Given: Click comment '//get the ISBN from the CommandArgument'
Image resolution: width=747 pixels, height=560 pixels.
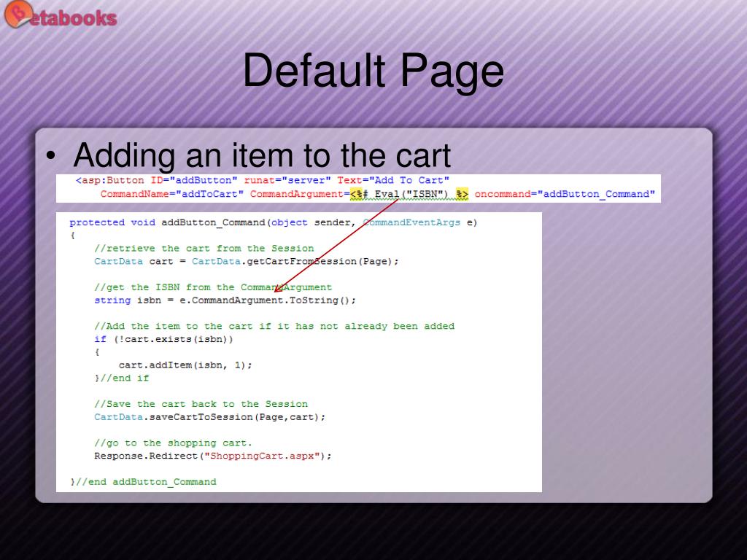Looking at the screenshot, I should pyautogui.click(x=213, y=287).
